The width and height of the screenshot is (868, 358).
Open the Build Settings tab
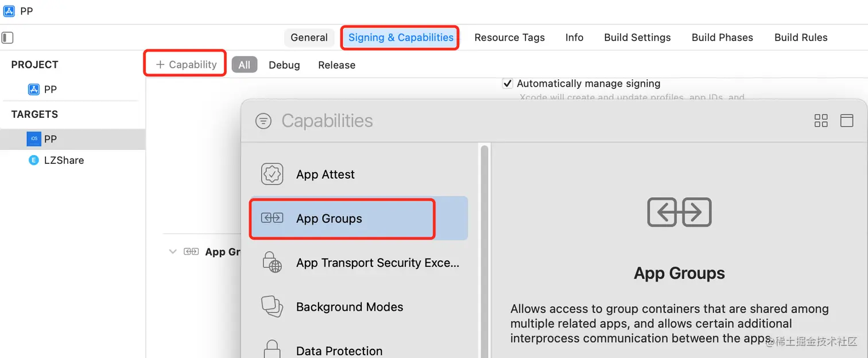637,37
